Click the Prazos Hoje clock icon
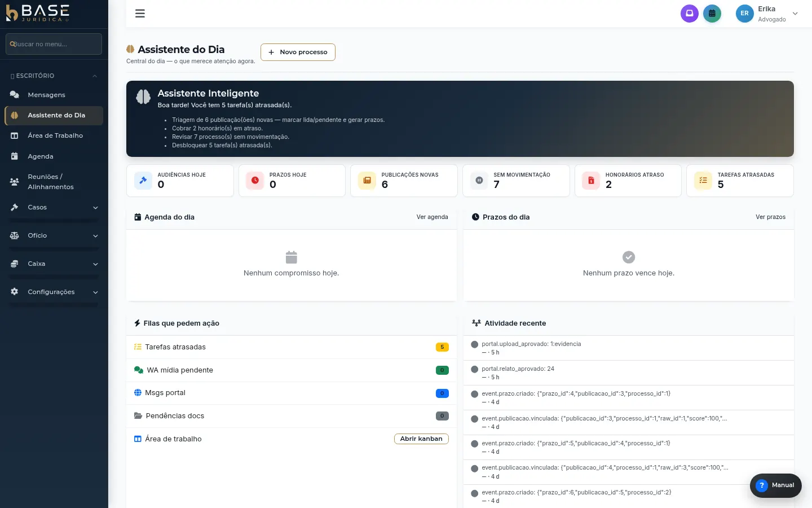 (x=255, y=181)
